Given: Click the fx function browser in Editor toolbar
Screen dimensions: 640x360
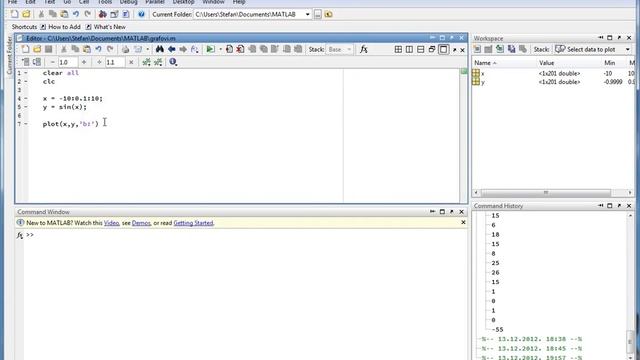Looking at the screenshot, I should [x=364, y=49].
